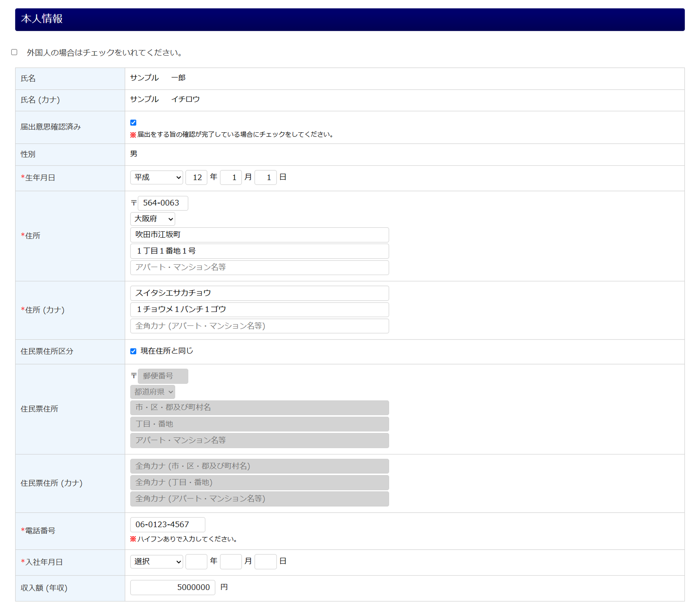Click the birth day input field
Image resolution: width=700 pixels, height=611 pixels.
pyautogui.click(x=265, y=177)
